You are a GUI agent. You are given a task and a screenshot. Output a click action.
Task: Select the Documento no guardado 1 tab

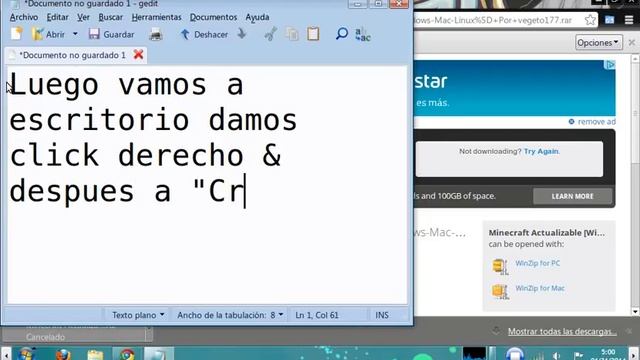[x=73, y=55]
